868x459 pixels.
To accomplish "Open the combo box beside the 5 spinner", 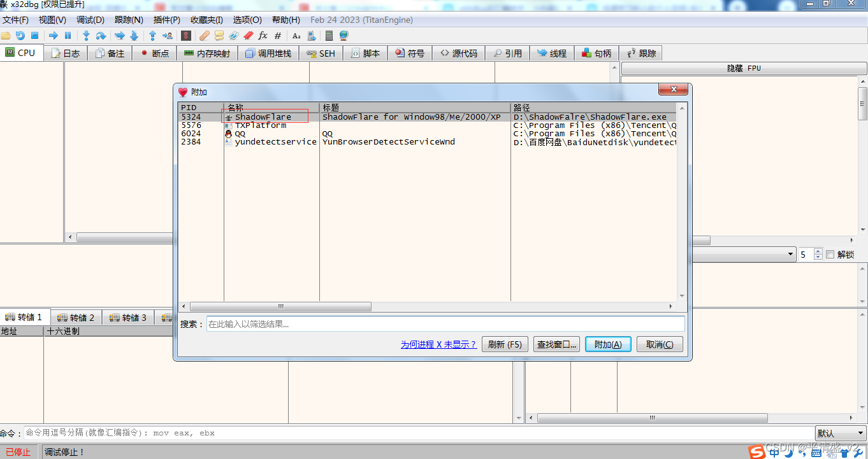I will point(743,254).
